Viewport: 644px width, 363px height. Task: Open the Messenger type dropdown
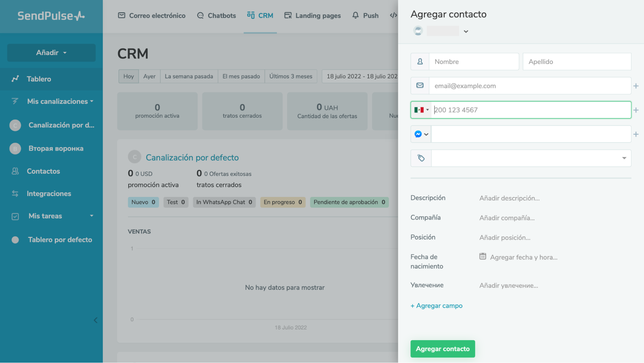point(421,134)
